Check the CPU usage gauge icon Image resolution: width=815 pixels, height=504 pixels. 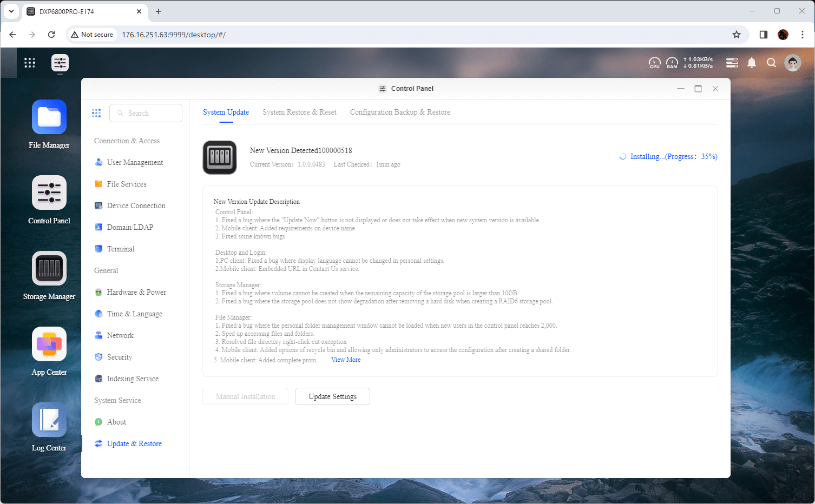tap(655, 63)
